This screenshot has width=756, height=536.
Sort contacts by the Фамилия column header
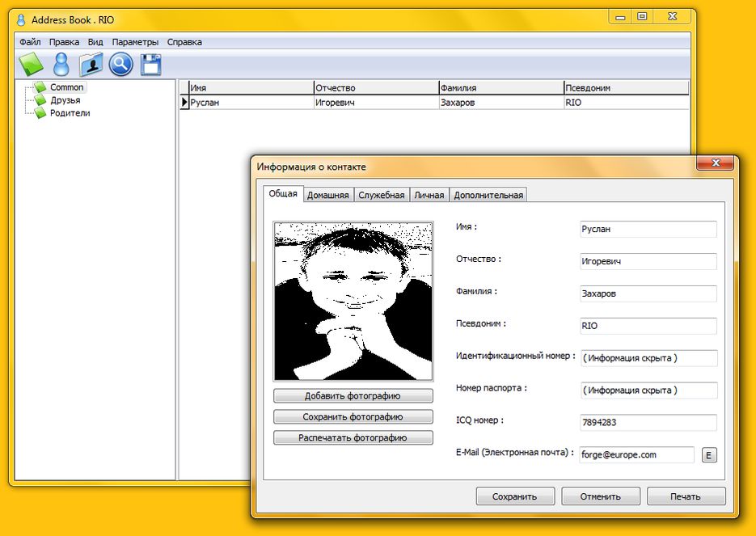tap(500, 88)
